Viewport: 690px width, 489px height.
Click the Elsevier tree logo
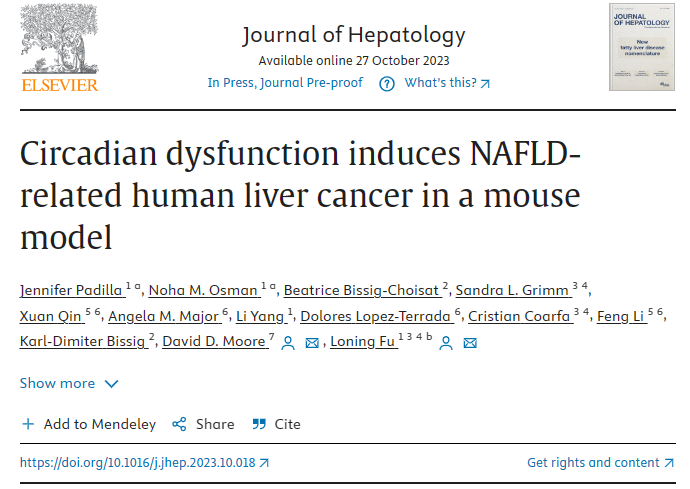tap(59, 48)
